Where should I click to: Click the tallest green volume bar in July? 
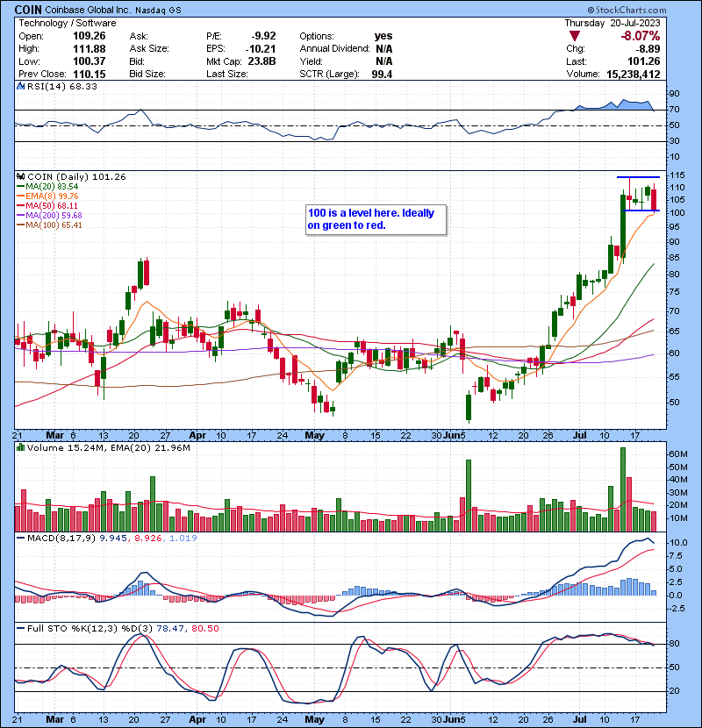point(623,485)
